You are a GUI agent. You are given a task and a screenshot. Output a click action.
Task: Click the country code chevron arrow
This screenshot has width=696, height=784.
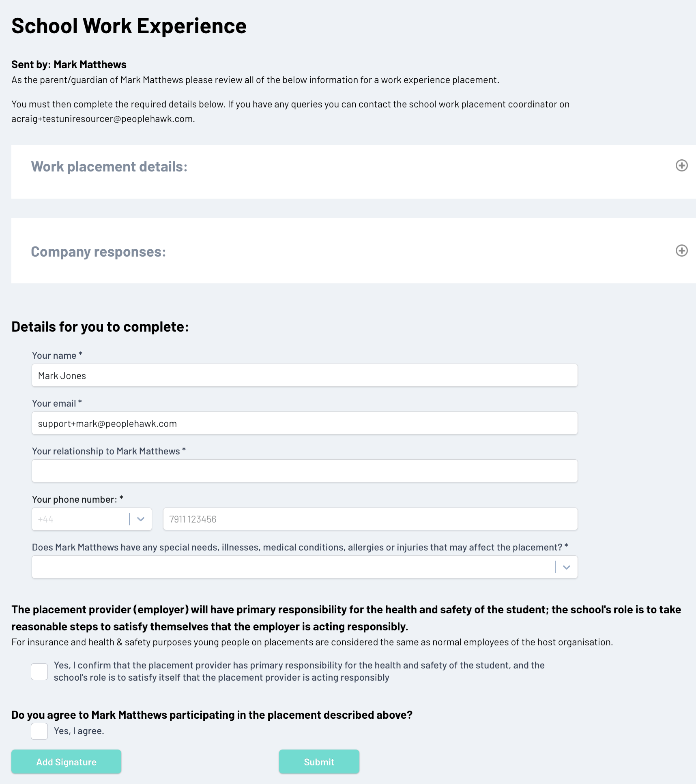141,519
